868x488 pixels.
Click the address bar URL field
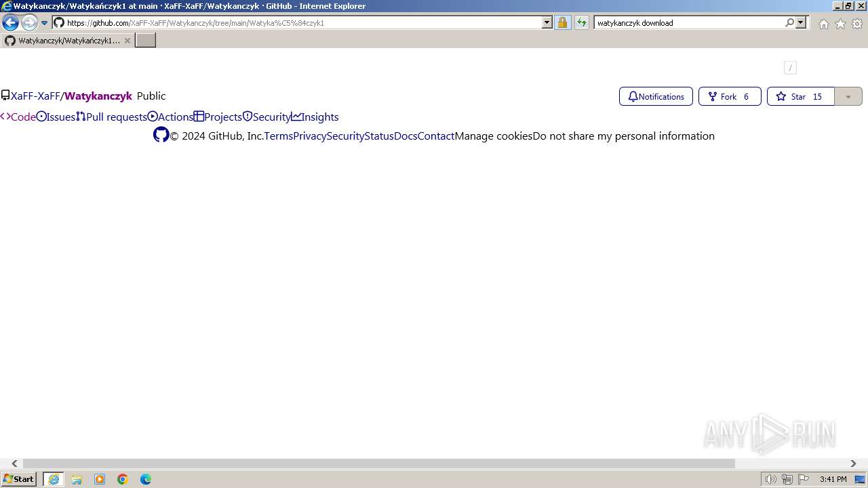coord(297,22)
